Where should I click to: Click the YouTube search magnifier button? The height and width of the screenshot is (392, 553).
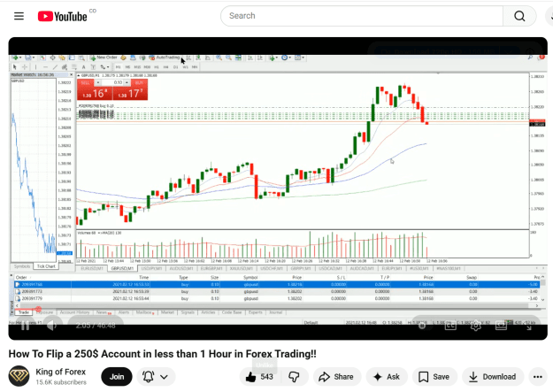point(519,16)
